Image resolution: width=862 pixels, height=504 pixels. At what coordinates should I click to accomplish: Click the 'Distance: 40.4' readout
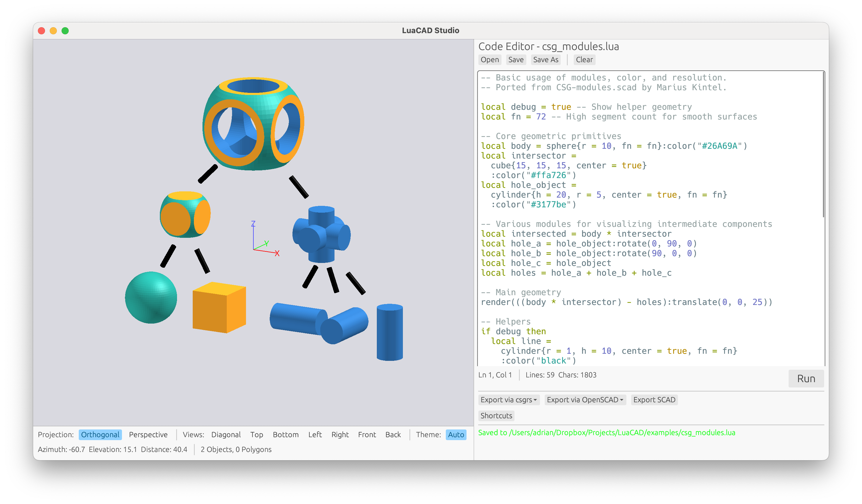tap(164, 449)
